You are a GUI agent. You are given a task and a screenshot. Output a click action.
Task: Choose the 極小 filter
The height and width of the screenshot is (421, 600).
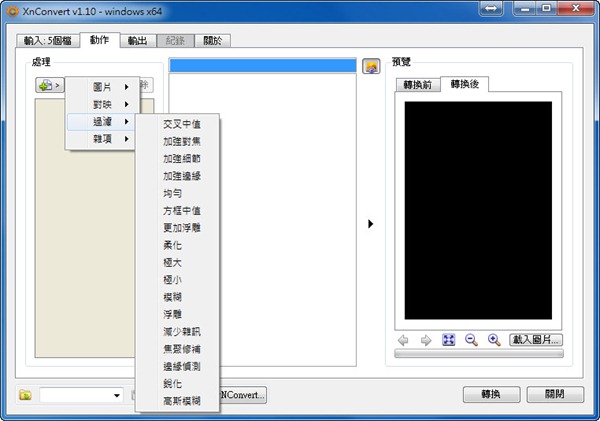[x=172, y=280]
